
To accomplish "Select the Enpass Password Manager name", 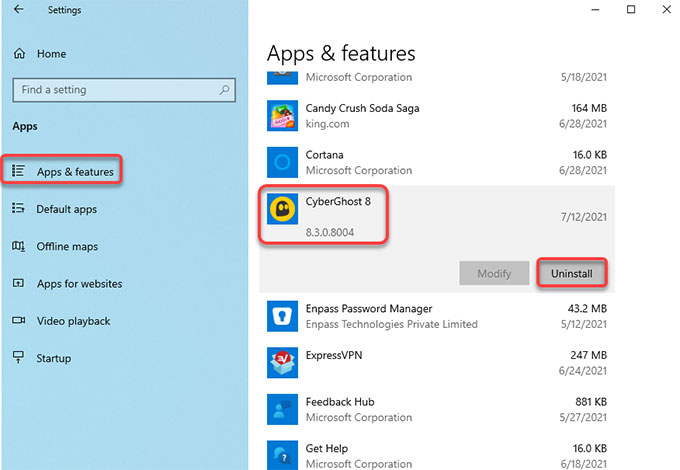I will [369, 308].
